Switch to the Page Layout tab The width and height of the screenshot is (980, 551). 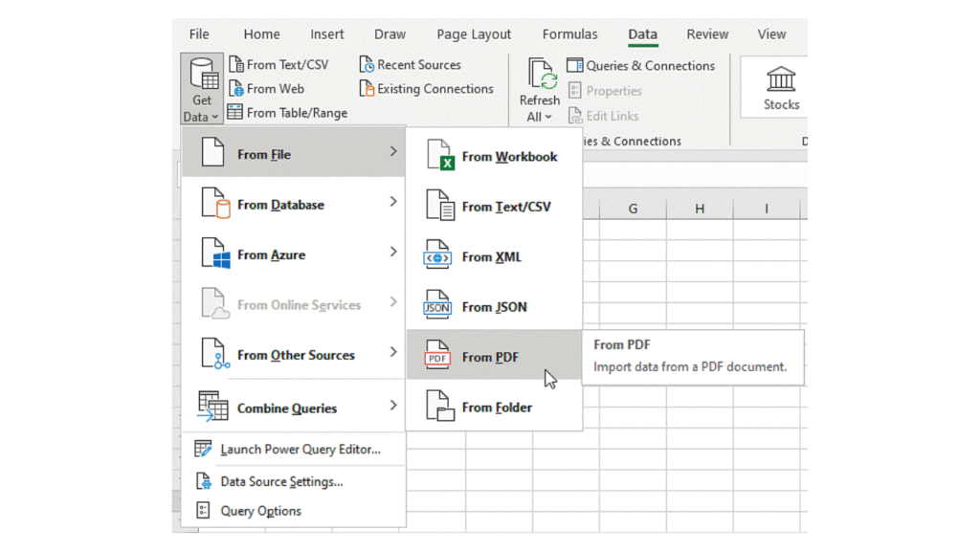click(474, 34)
